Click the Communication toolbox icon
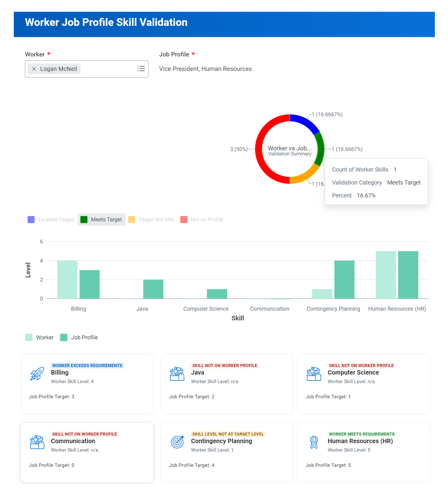The image size is (448, 498). tap(37, 442)
